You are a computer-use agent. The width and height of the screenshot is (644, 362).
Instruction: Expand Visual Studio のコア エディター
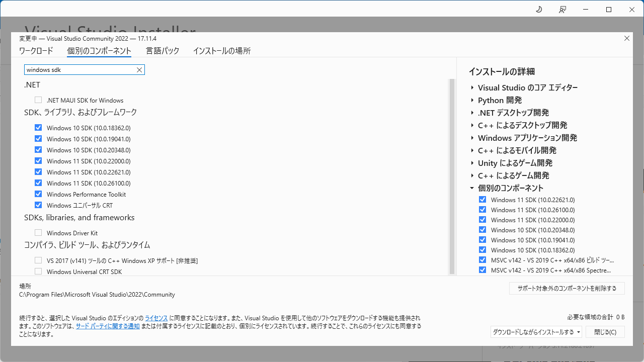[472, 87]
